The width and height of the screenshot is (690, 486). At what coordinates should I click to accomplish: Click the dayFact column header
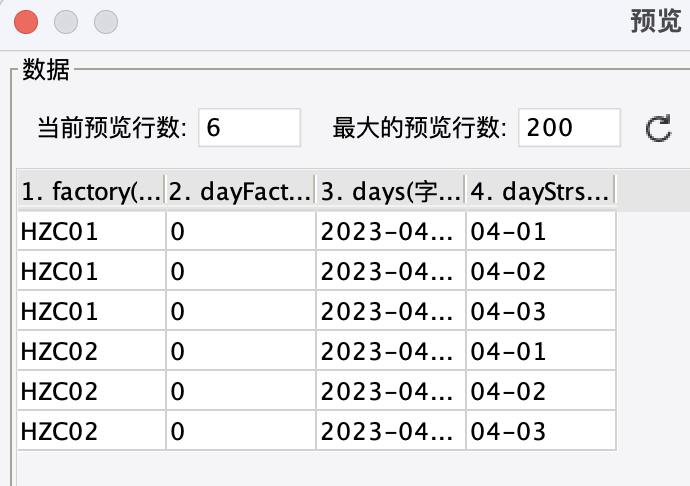coord(240,190)
